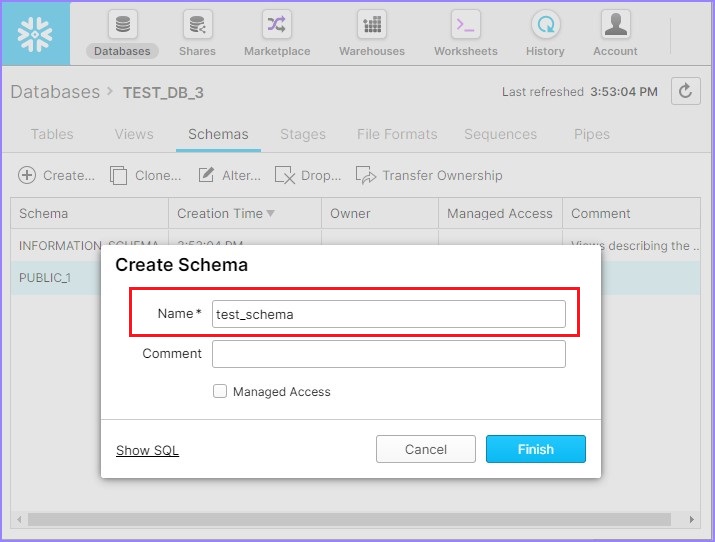Go to the Marketplace icon

click(277, 26)
